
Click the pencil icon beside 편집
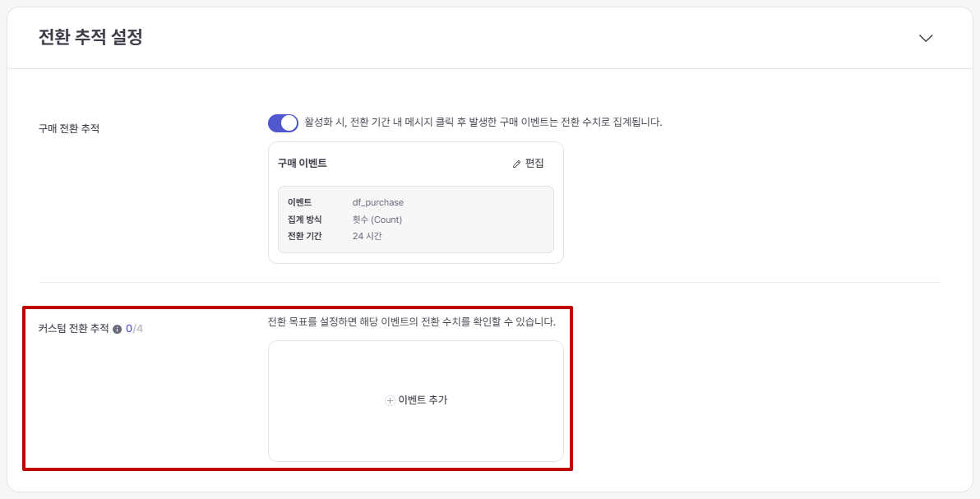[516, 164]
